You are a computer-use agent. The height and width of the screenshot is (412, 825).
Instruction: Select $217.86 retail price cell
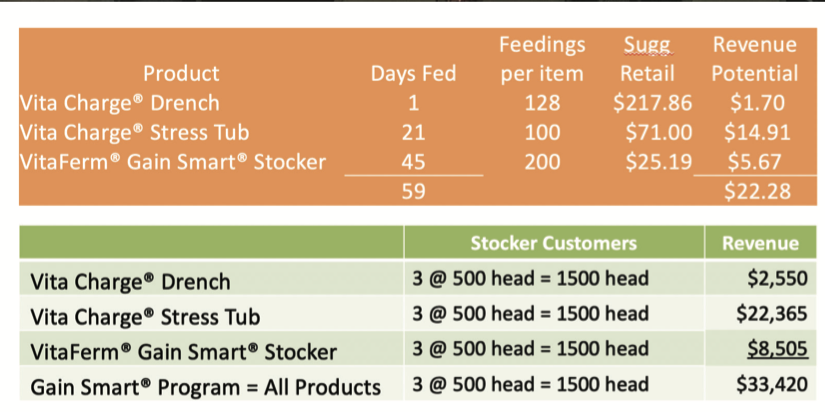point(652,103)
